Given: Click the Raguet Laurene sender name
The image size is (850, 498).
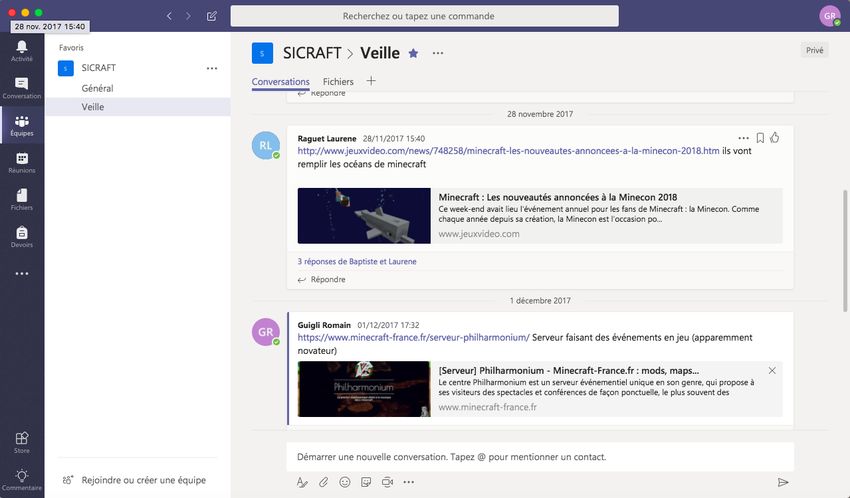Looking at the screenshot, I should point(327,139).
